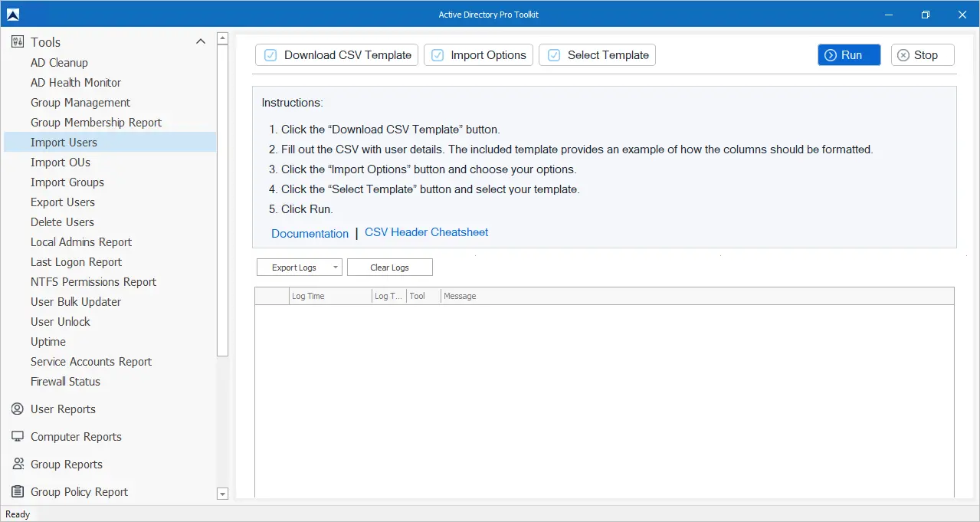Screen dimensions: 980x522
Task: Click the Select Template button
Action: pyautogui.click(x=597, y=55)
